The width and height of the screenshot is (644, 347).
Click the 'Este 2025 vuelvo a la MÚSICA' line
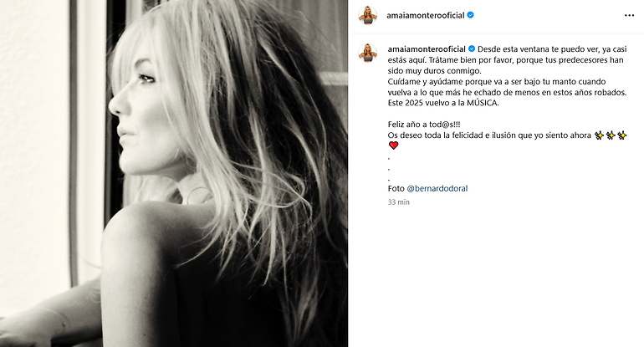click(443, 103)
